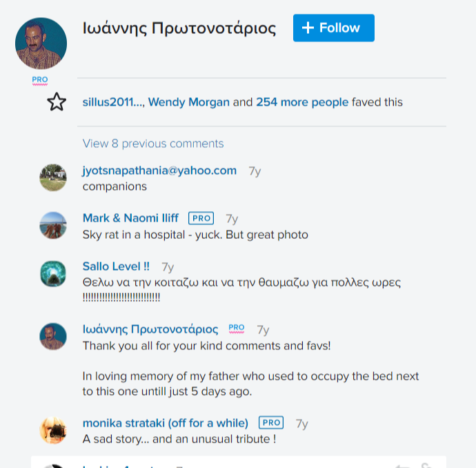The width and height of the screenshot is (476, 468).
Task: Open monika strataki (off for a while) profile
Action: [166, 423]
